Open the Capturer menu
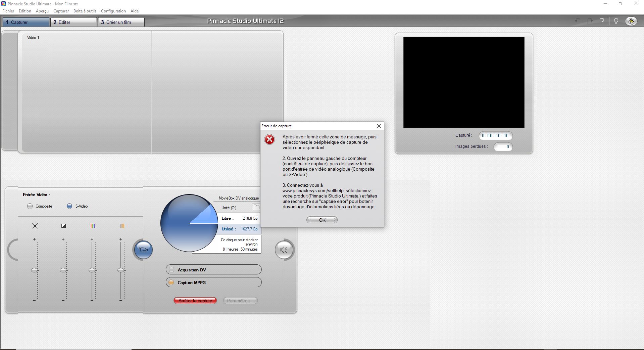Screen dimensions: 644x350 tap(61, 11)
